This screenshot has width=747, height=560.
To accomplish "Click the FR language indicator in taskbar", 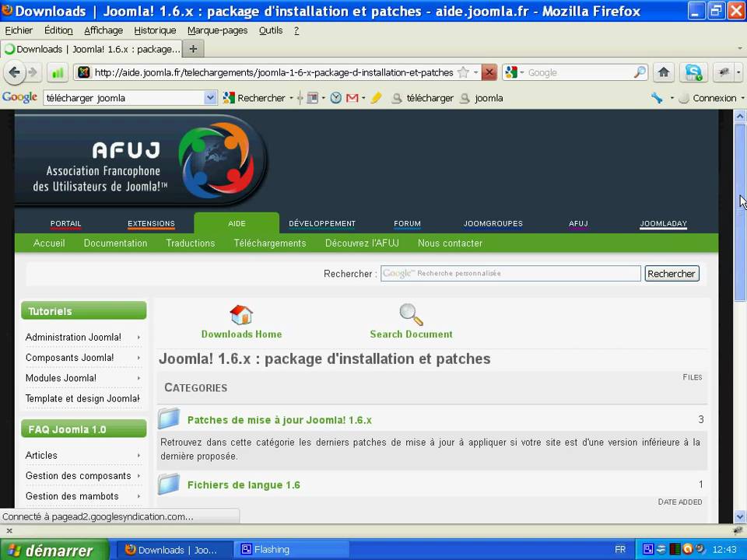I will pos(620,550).
